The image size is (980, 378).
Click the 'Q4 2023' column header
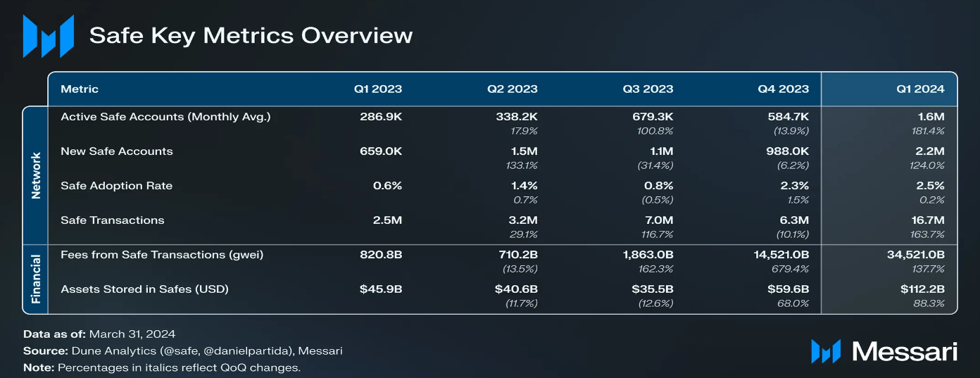pos(784,89)
